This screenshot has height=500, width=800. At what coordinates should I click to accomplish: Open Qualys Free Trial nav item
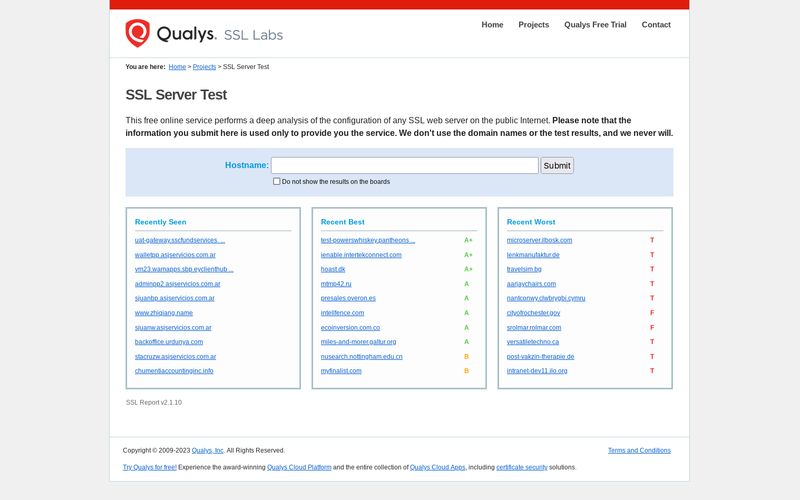click(x=595, y=24)
